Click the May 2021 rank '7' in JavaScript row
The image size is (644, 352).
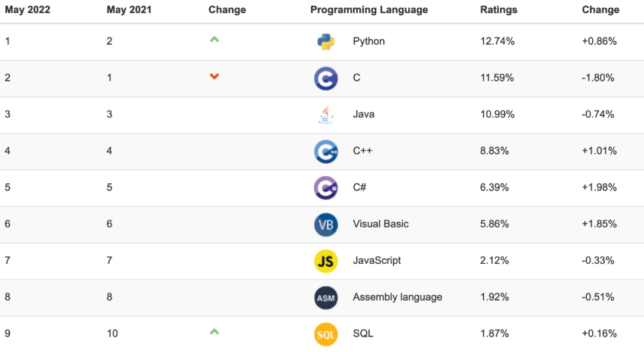(109, 260)
